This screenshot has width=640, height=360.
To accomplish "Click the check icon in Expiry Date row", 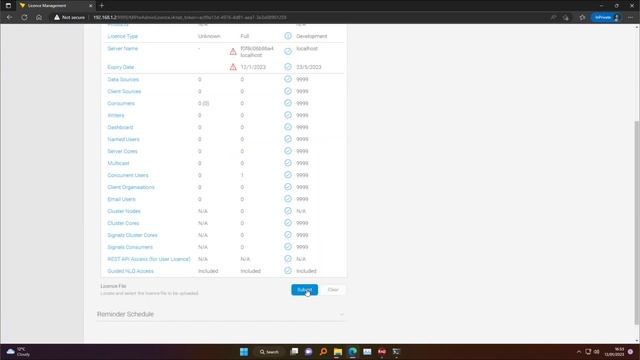I will 288,67.
